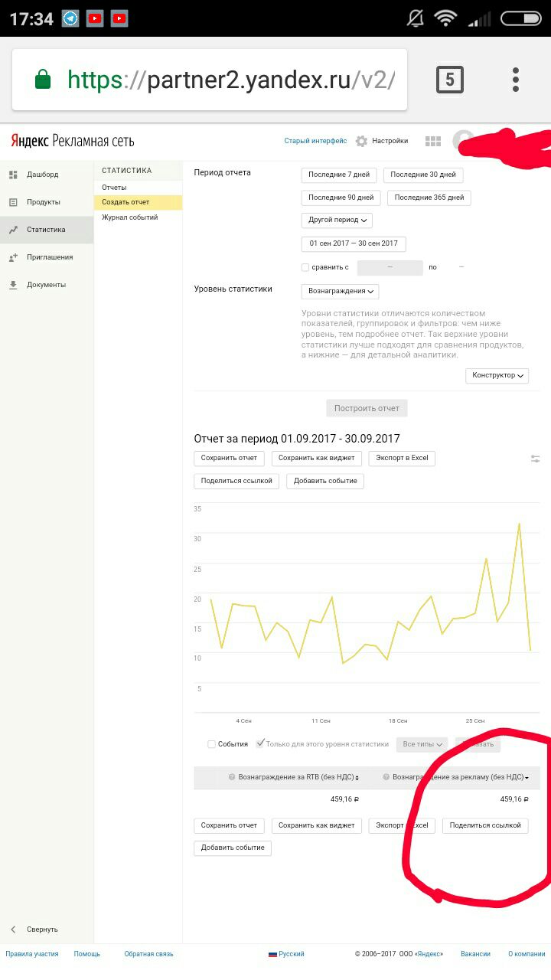Tick the События checkbox
The image size is (551, 980).
[x=212, y=744]
